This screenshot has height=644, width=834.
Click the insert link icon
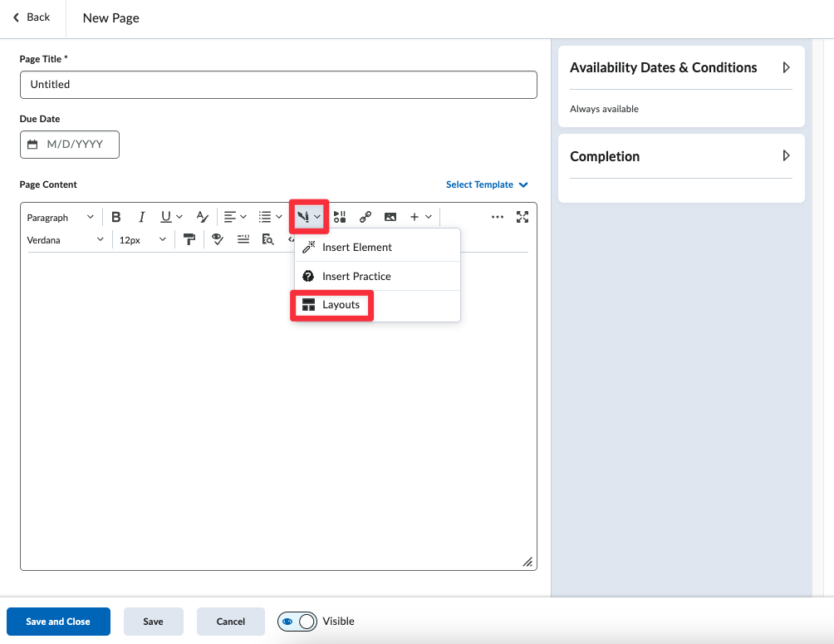(x=365, y=217)
